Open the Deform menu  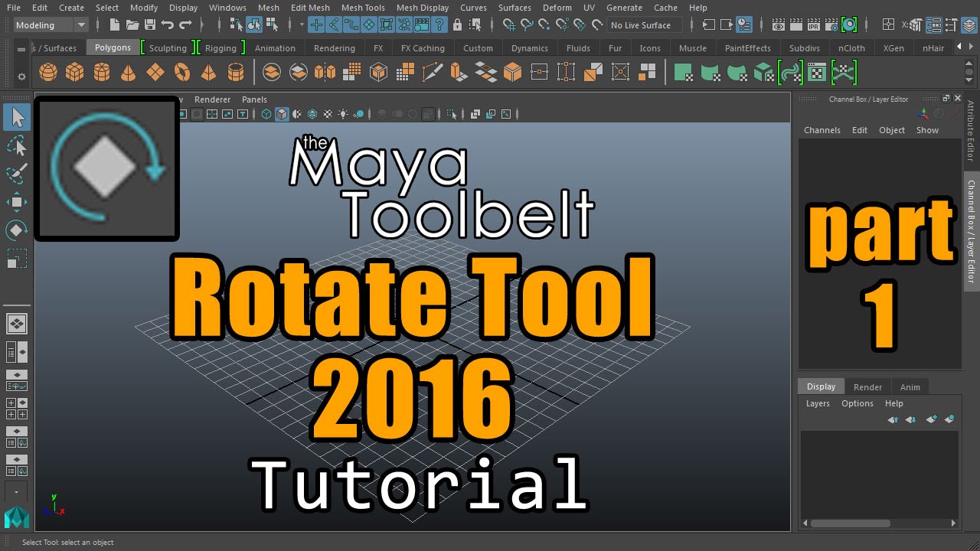pyautogui.click(x=557, y=8)
